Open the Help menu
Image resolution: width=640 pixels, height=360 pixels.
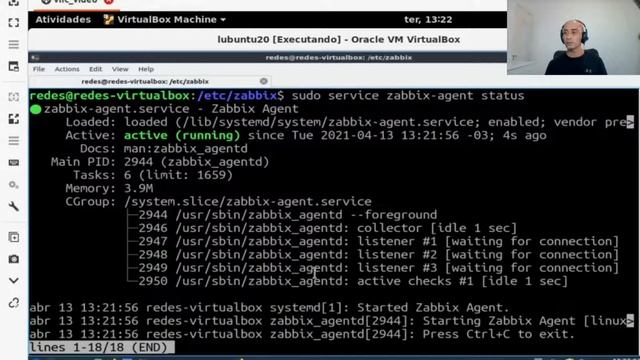coord(146,69)
